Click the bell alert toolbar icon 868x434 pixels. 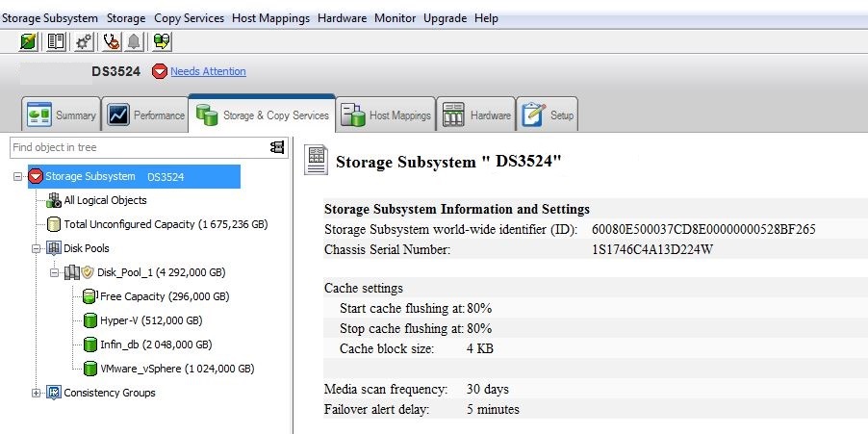[133, 41]
